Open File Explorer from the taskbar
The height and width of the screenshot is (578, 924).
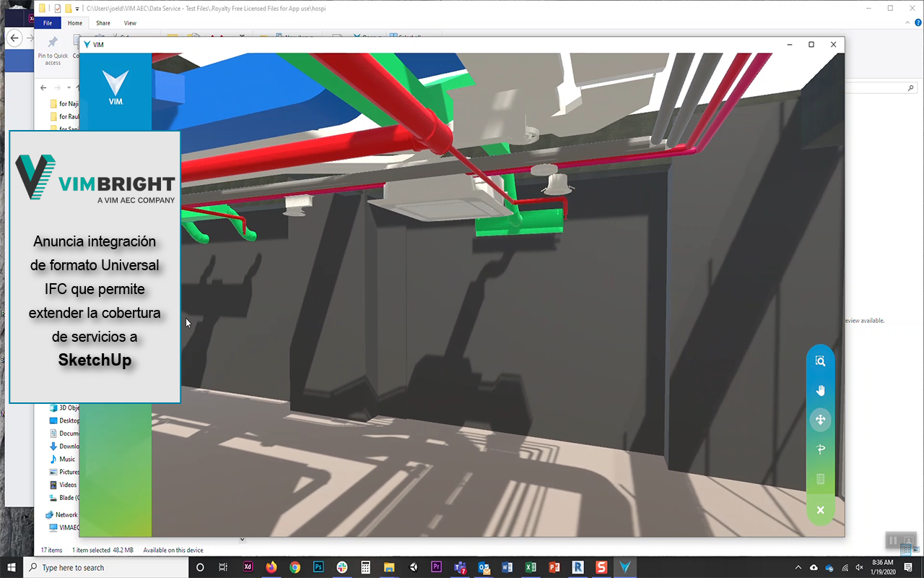[x=388, y=567]
